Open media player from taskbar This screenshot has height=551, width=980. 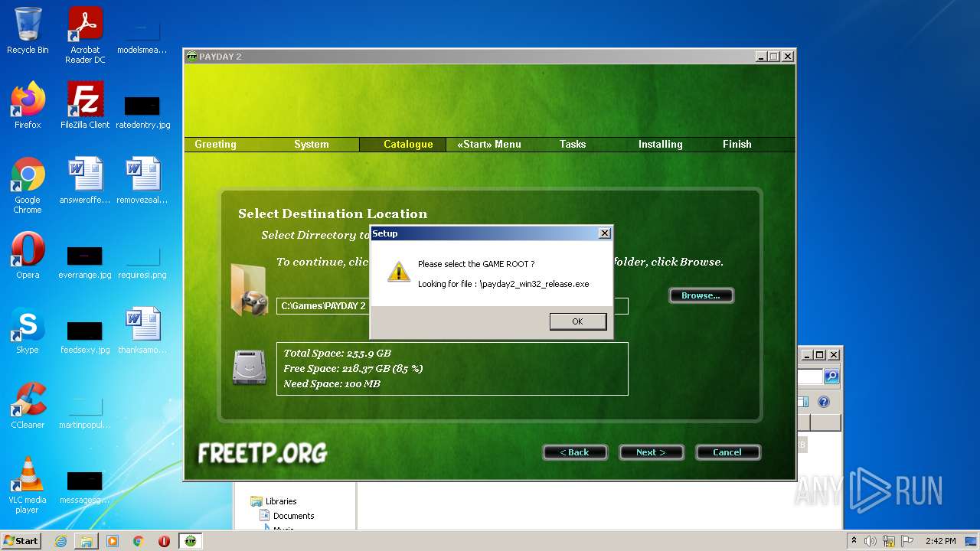pos(113,541)
